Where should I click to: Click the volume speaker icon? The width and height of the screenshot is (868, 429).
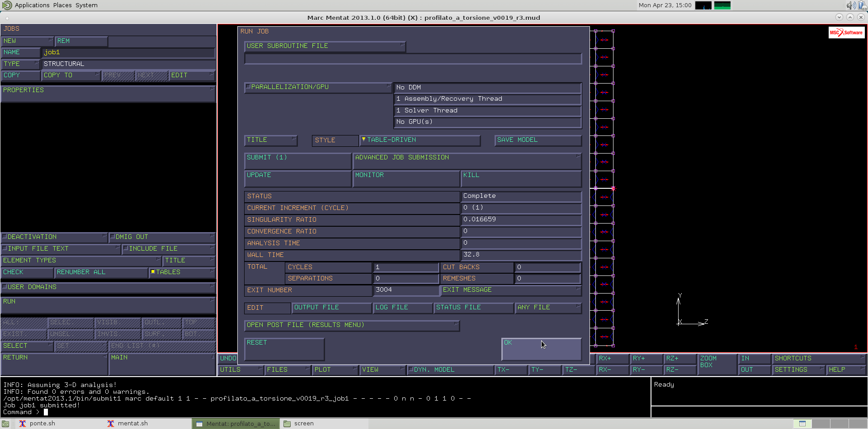click(x=851, y=5)
